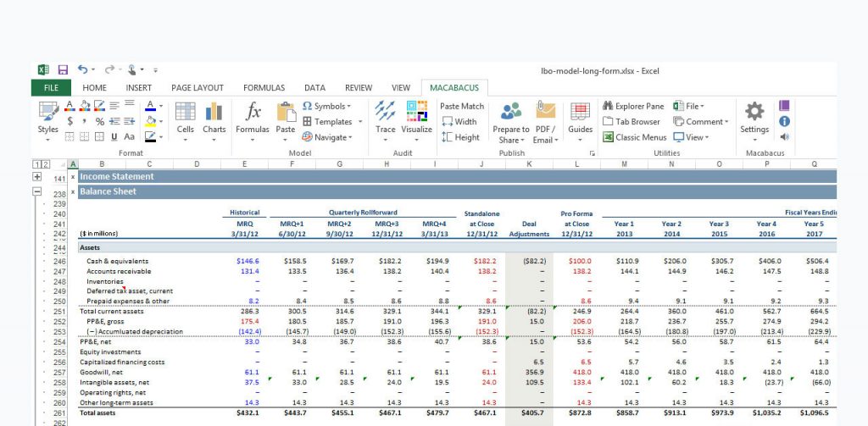Image resolution: width=868 pixels, height=426 pixels.
Task: Apply dollar currency number format
Action: pos(70,121)
